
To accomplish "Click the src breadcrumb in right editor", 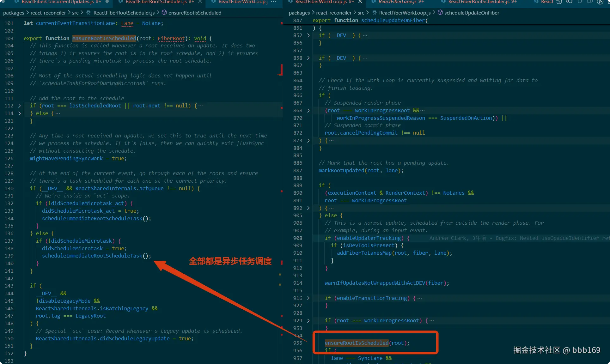I will [x=361, y=13].
